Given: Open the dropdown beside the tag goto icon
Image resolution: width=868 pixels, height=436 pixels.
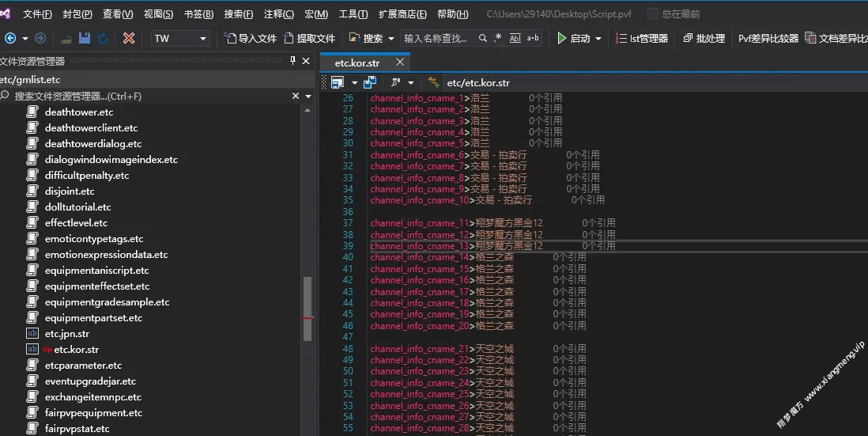Looking at the screenshot, I should coord(411,83).
